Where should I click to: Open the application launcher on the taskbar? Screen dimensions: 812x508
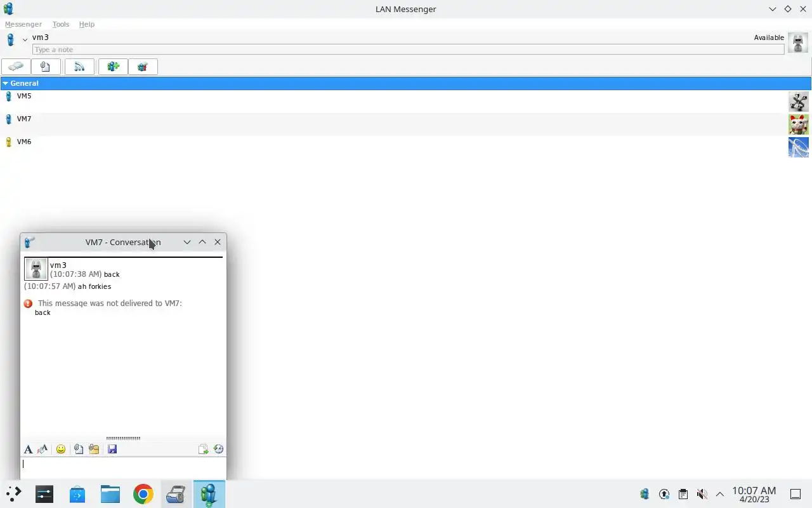13,494
